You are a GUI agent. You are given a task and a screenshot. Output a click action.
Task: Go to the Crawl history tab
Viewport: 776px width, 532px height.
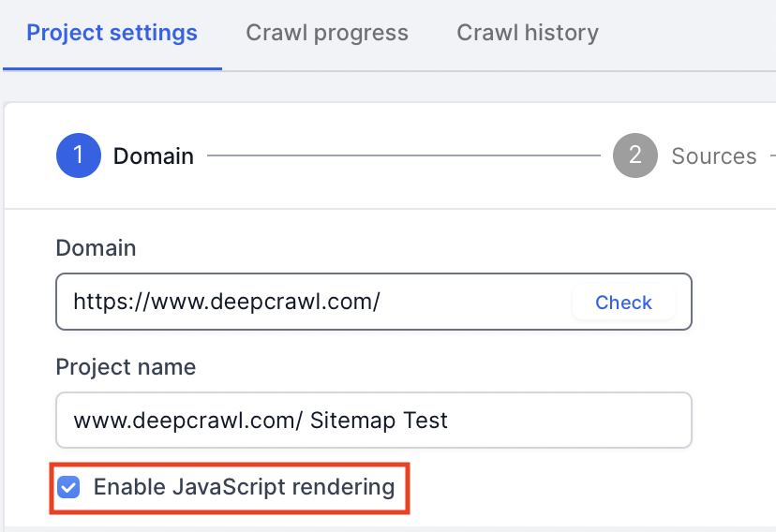528,34
